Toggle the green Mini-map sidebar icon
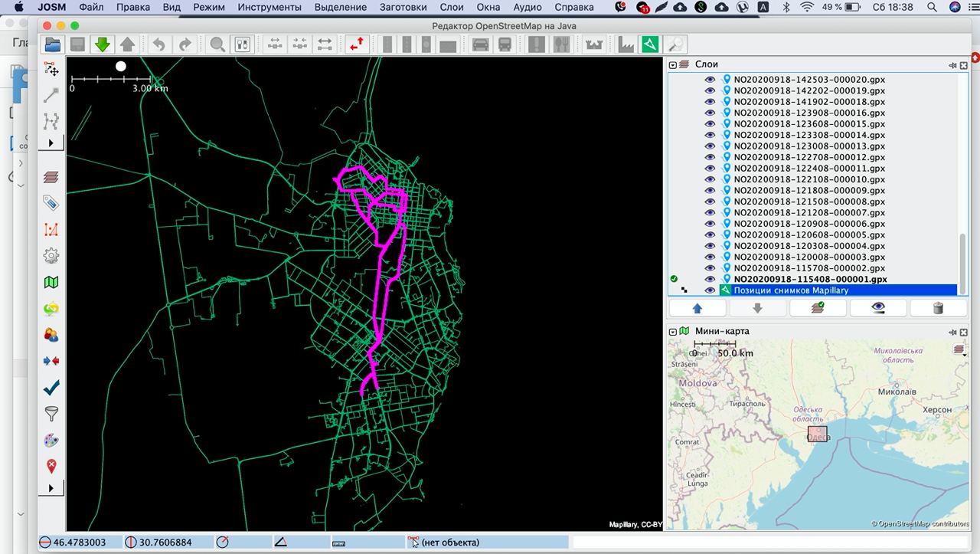Image resolution: width=980 pixels, height=554 pixels. coord(51,282)
